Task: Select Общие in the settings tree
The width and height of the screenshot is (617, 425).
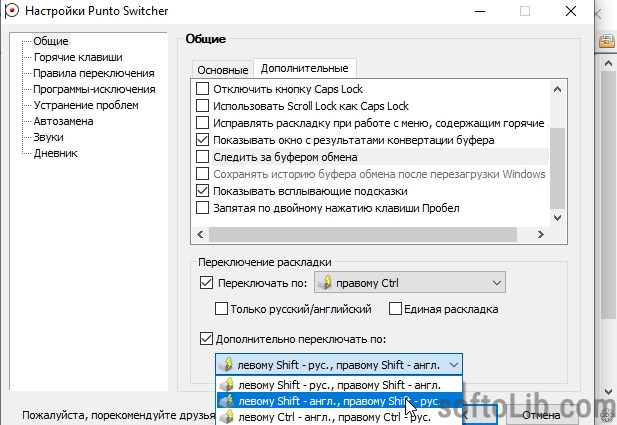Action: click(51, 41)
